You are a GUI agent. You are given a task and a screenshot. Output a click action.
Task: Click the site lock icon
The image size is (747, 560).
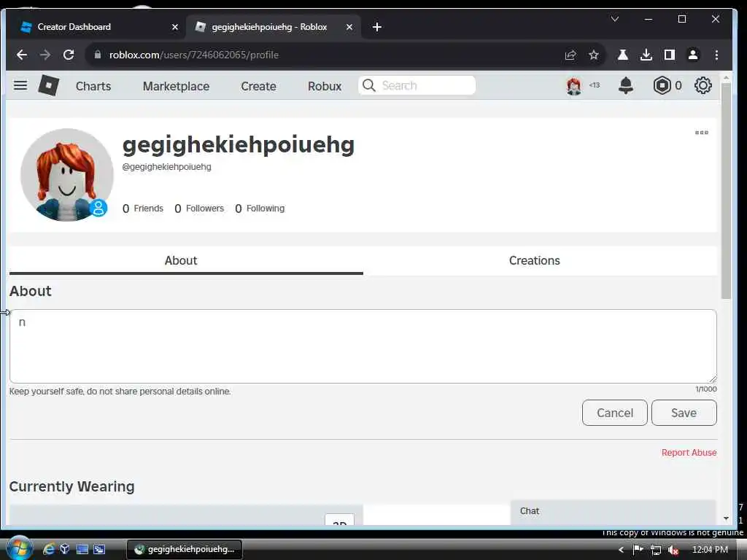[98, 55]
